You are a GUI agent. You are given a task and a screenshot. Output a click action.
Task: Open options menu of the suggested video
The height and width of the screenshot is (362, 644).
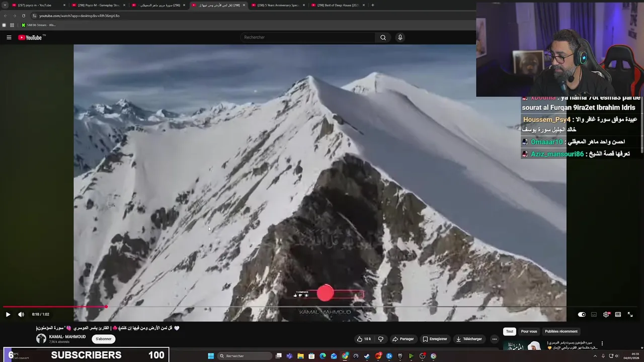pos(602,344)
